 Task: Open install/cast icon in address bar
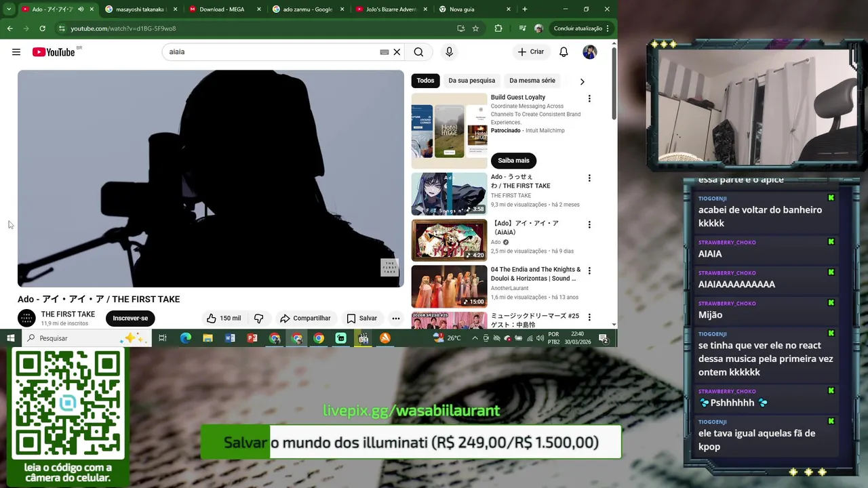461,28
